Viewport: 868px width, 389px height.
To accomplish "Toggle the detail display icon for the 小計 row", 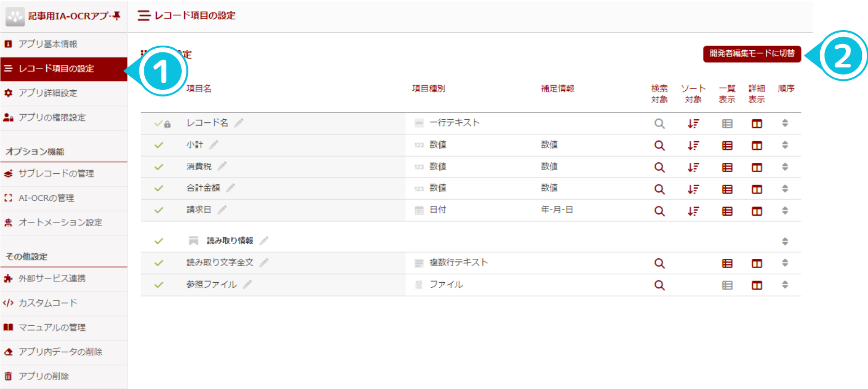I will [x=757, y=145].
